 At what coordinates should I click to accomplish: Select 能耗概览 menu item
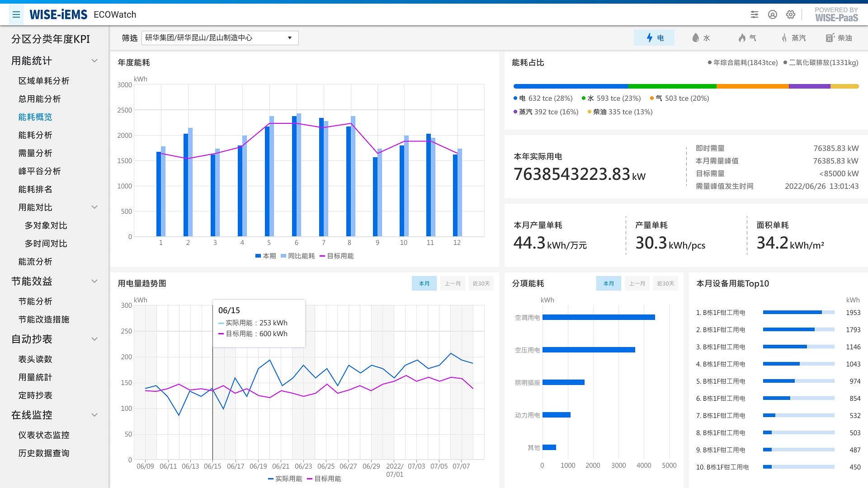coord(35,117)
